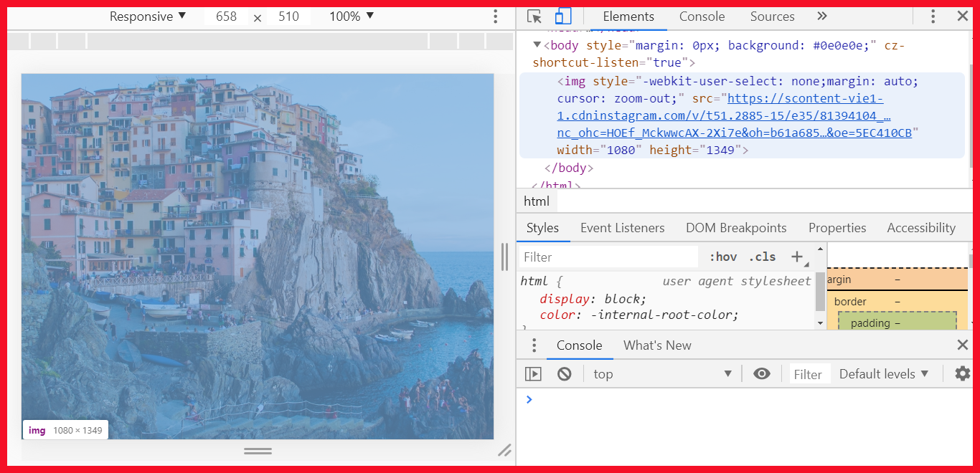Click the styles pane scrollbar down arrow
This screenshot has width=980, height=473.
point(821,323)
